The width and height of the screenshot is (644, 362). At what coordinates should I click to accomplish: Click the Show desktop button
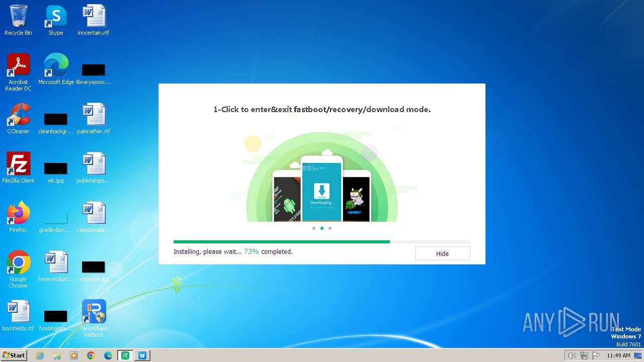click(x=638, y=355)
